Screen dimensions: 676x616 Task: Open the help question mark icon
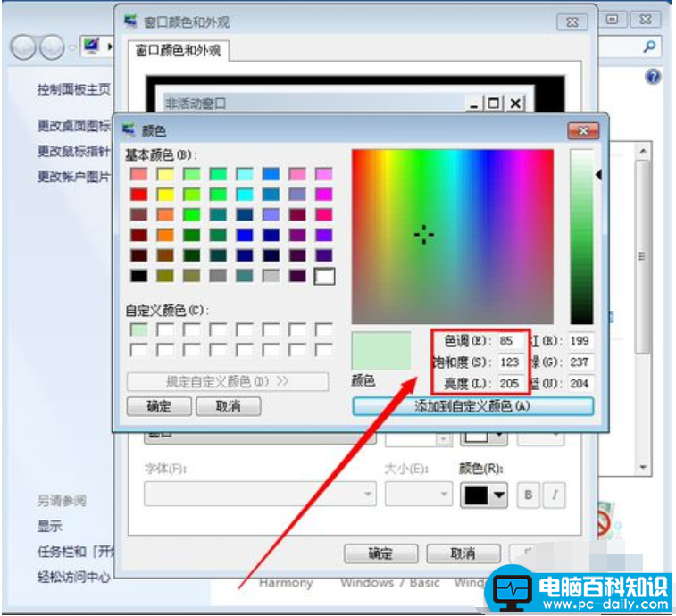653,77
